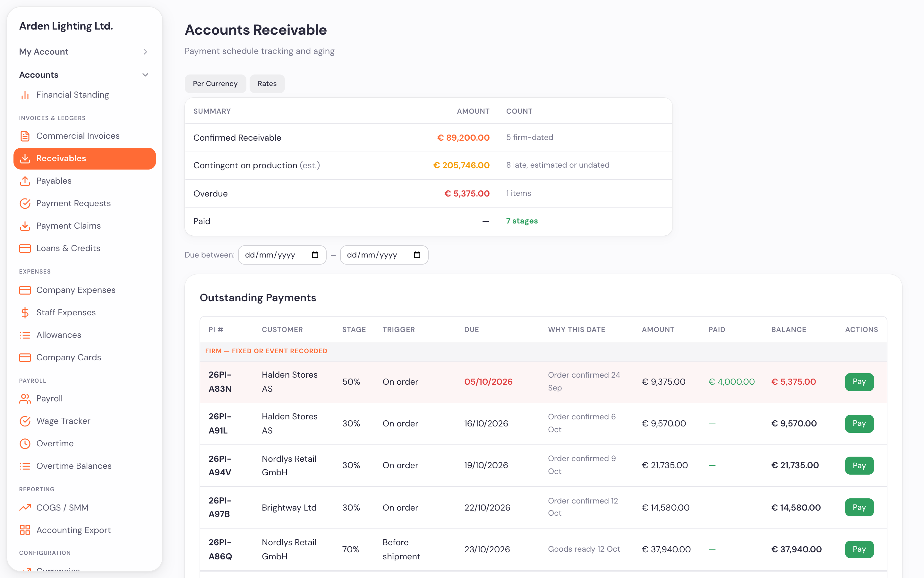The image size is (924, 578).
Task: Switch to the Rates tab
Action: (267, 84)
